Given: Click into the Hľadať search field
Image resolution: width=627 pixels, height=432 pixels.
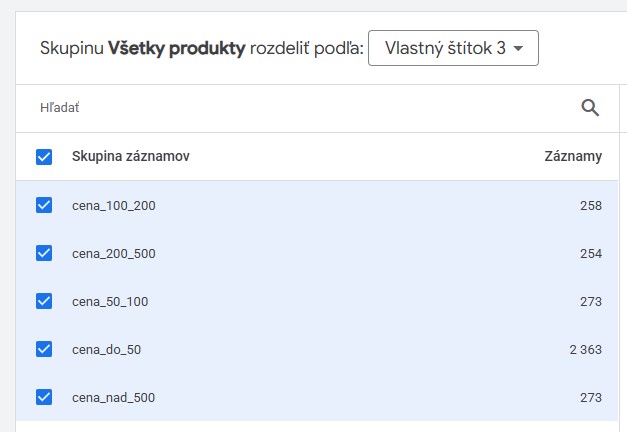Looking at the screenshot, I should pos(300,108).
